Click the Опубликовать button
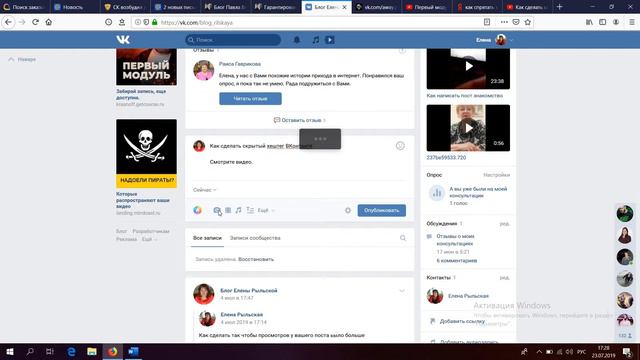Screen dimensions: 640x360 click(382, 210)
